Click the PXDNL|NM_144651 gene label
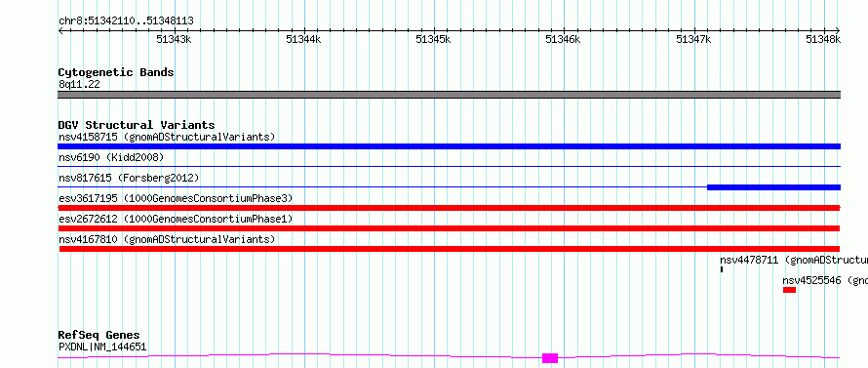 (102, 347)
